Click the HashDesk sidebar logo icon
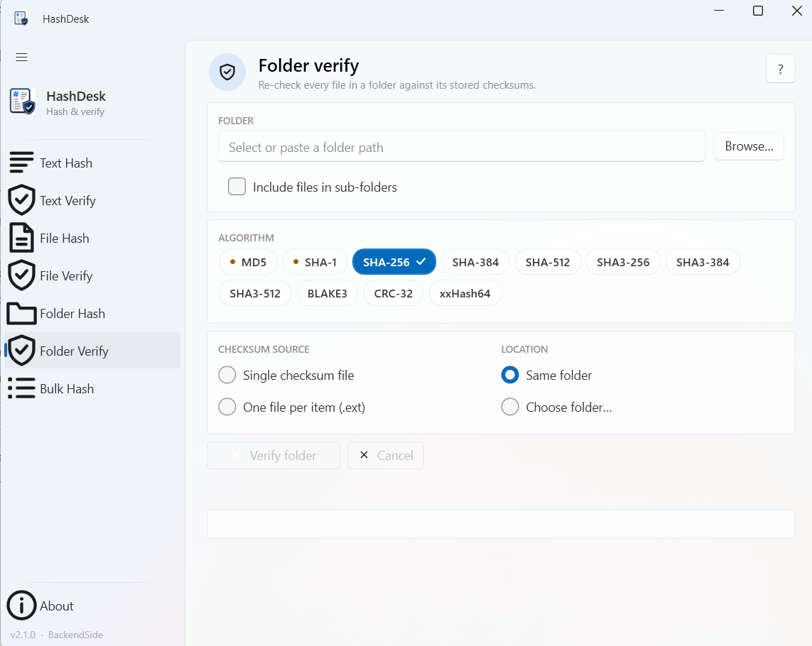 [x=22, y=101]
